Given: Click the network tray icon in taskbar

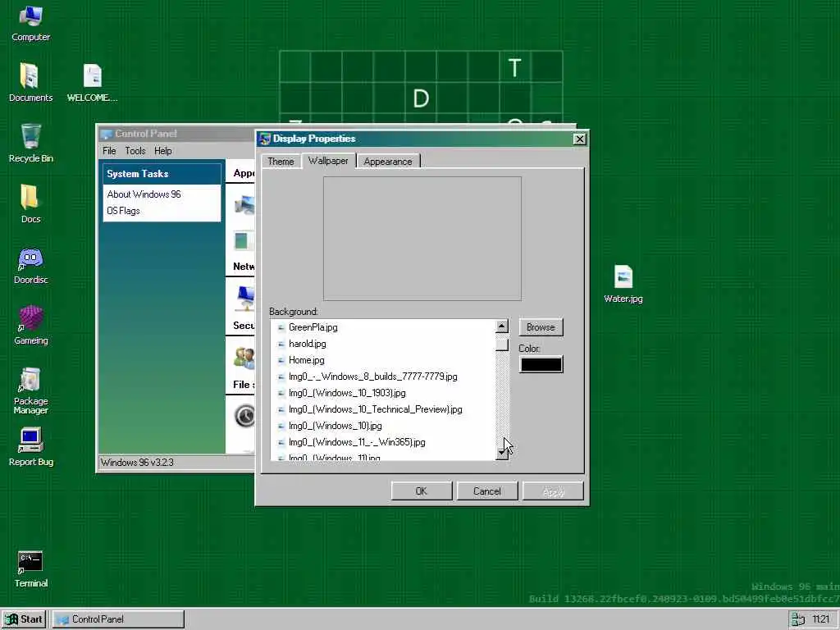Looking at the screenshot, I should [x=798, y=619].
